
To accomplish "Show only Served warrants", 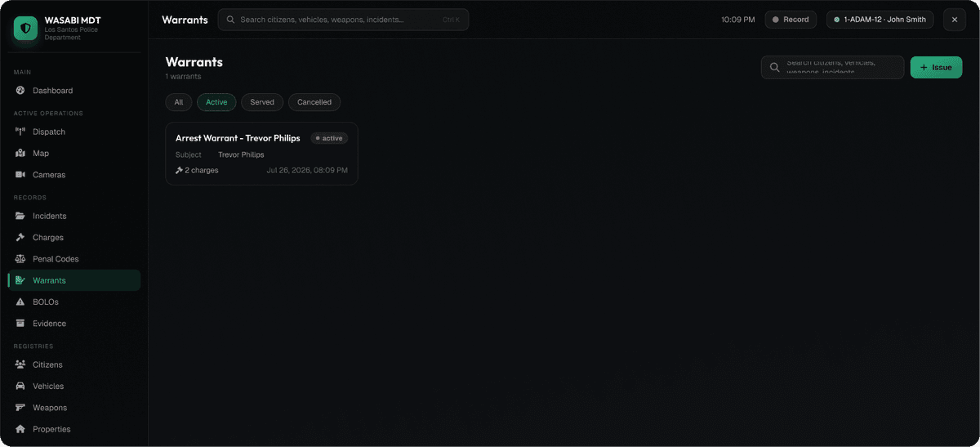I will [x=262, y=102].
